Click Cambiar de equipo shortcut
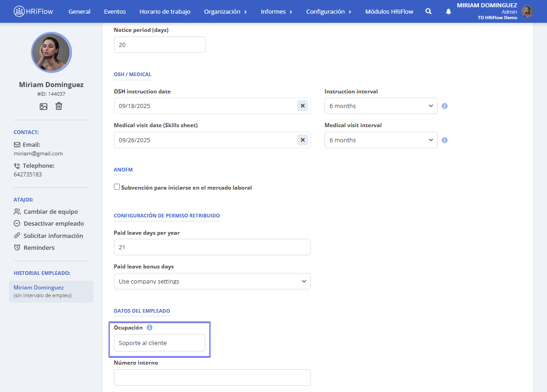The width and height of the screenshot is (547, 392). (x=51, y=211)
